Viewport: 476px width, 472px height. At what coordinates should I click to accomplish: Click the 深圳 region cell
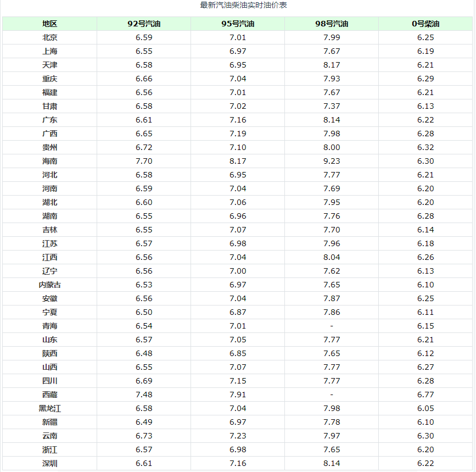point(50,463)
